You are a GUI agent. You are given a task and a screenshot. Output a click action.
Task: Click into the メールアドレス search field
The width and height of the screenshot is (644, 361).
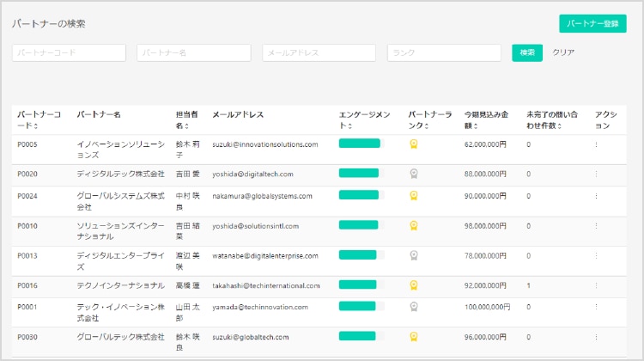click(319, 52)
